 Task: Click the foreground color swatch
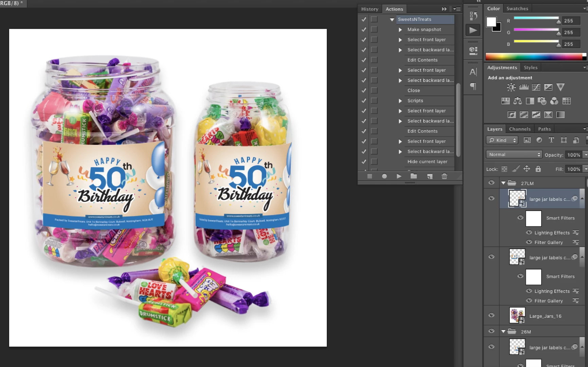coord(491,22)
